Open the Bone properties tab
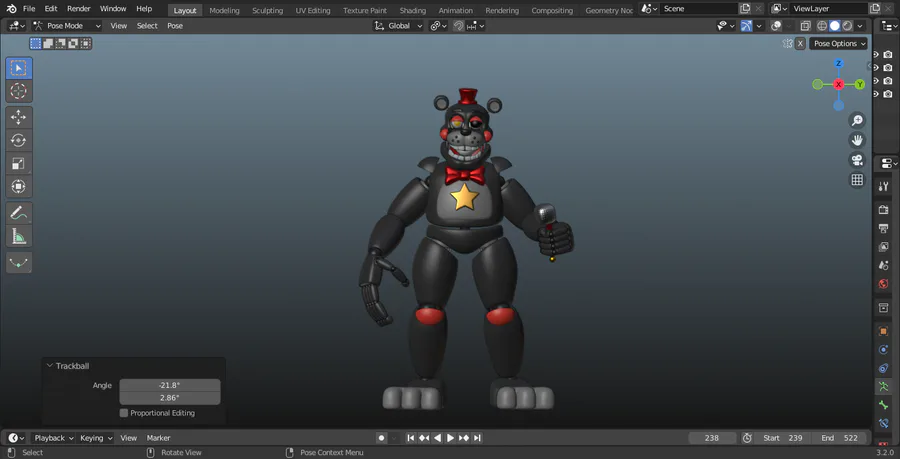This screenshot has height=459, width=900. (883, 405)
